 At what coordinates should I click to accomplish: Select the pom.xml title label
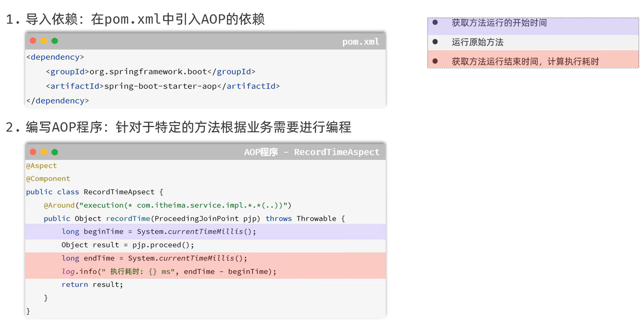tap(361, 42)
